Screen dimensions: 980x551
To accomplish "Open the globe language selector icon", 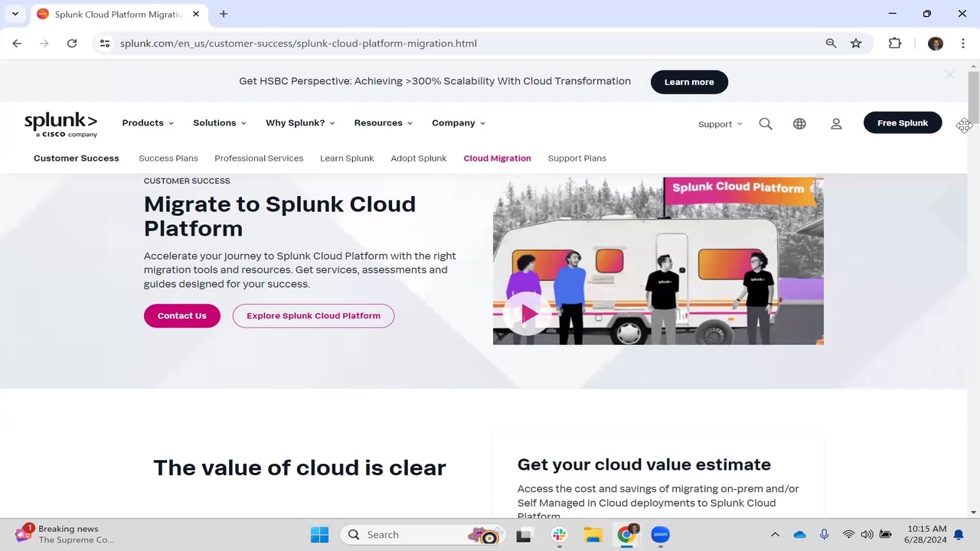I will click(799, 123).
